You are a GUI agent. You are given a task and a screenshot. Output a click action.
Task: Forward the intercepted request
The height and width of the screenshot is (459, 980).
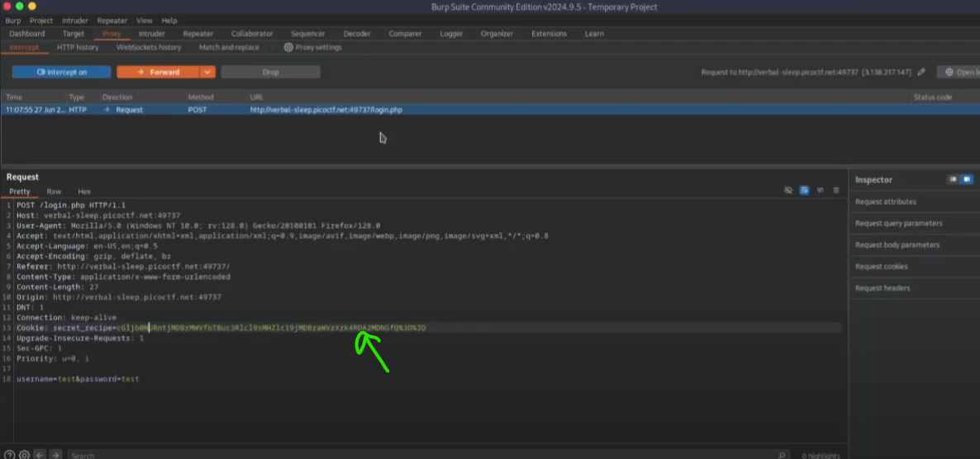point(158,73)
